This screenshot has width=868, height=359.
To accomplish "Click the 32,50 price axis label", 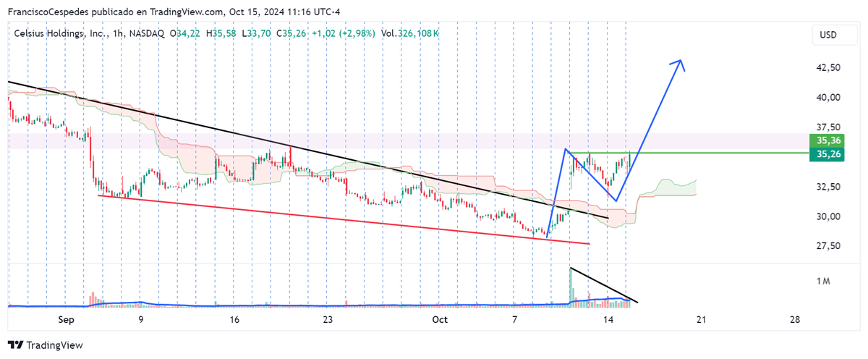I will click(827, 187).
